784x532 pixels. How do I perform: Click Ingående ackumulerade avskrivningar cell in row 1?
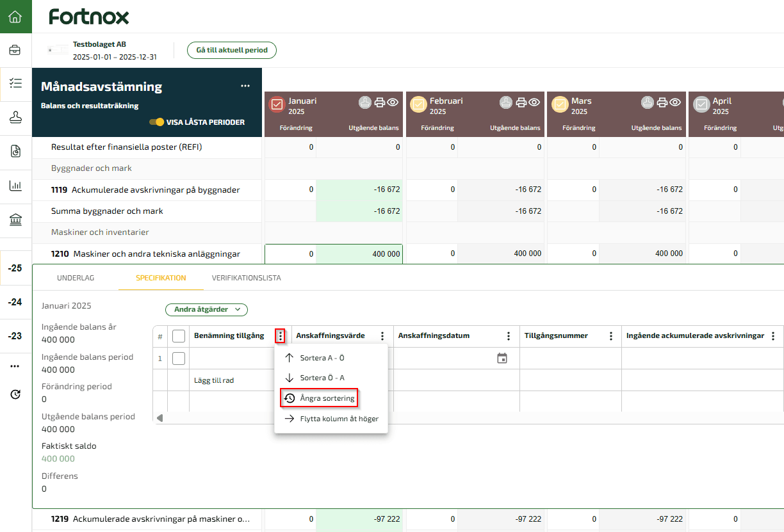[703, 359]
